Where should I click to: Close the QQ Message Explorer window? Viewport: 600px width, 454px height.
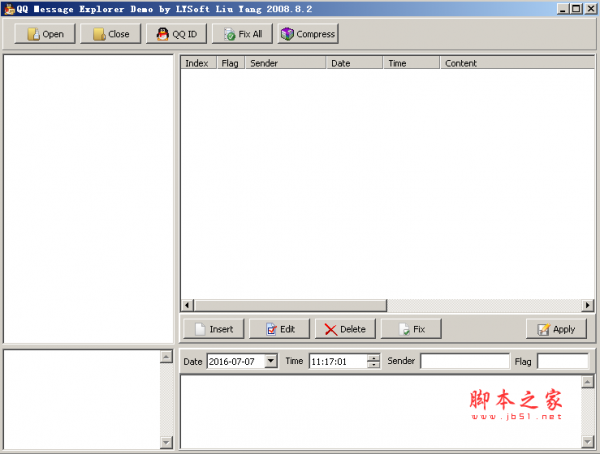point(590,9)
